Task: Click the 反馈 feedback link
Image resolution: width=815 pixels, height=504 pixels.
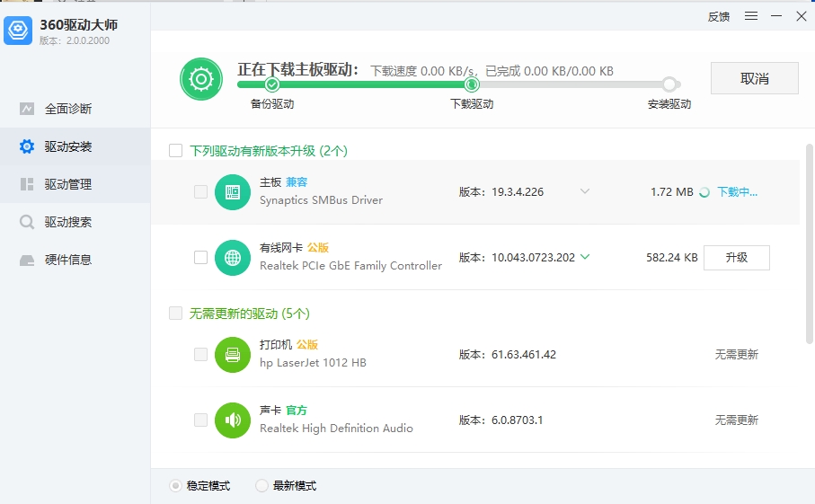Action: 719,17
